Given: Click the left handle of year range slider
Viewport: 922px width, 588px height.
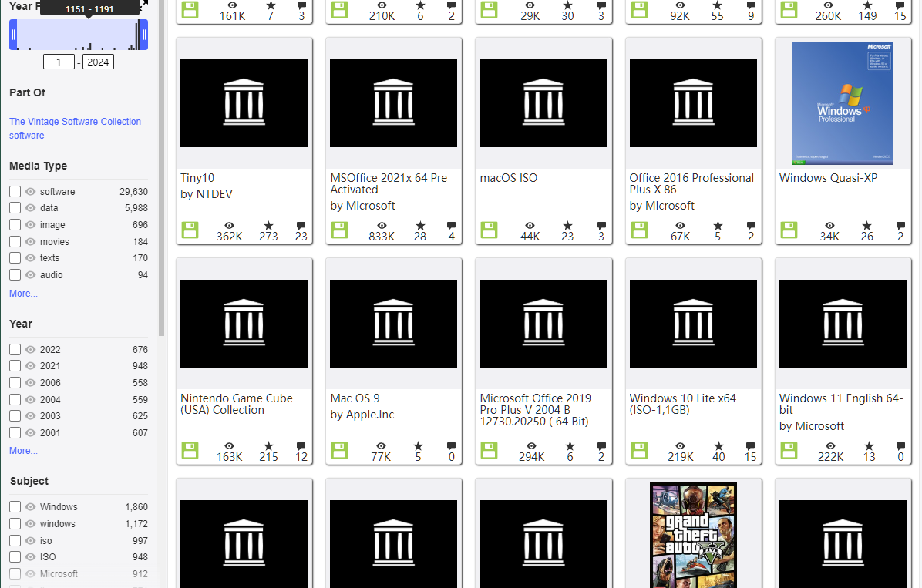Looking at the screenshot, I should 14,35.
